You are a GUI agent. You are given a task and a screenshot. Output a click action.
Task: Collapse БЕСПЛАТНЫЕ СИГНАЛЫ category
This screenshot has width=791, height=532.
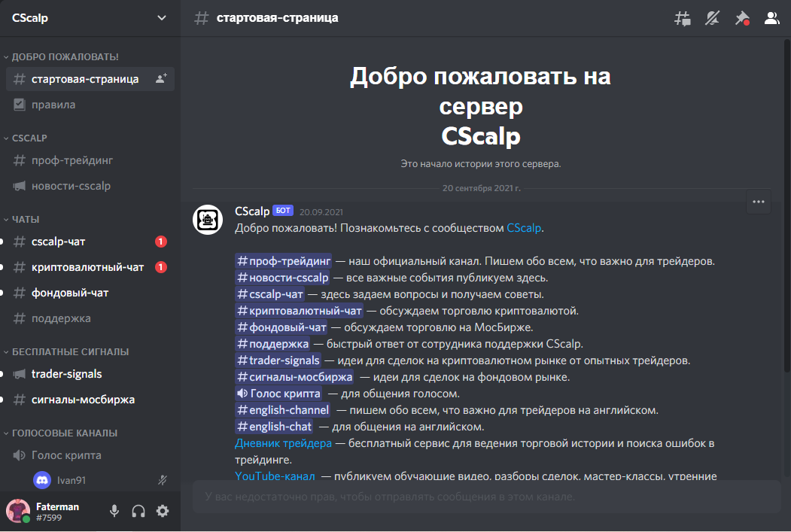point(66,352)
